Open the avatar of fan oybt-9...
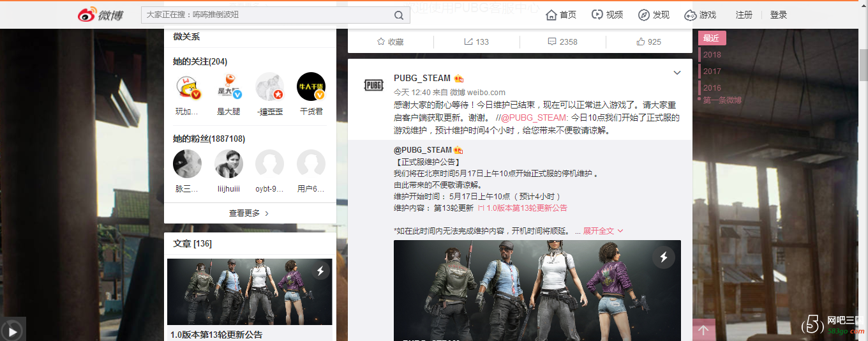 269,164
